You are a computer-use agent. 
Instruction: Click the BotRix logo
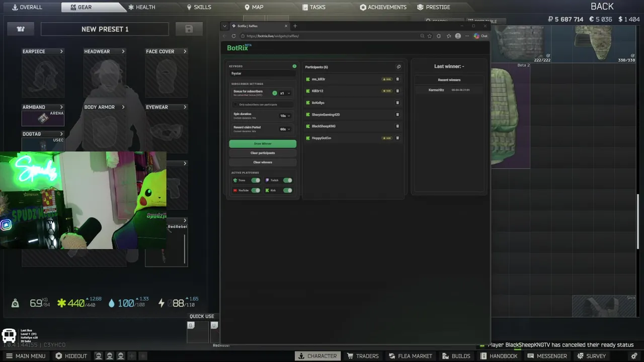click(x=238, y=48)
